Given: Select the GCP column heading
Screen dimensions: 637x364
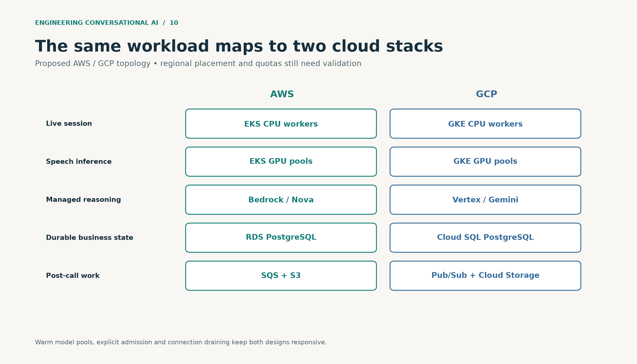Looking at the screenshot, I should (x=487, y=94).
